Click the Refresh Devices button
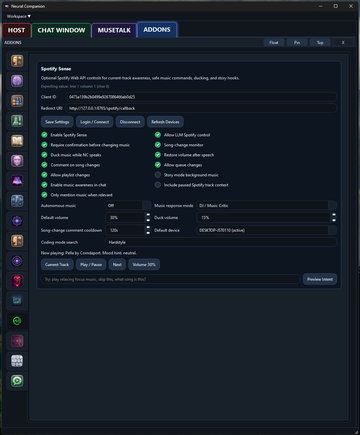This screenshot has height=435, width=360. 165,122
